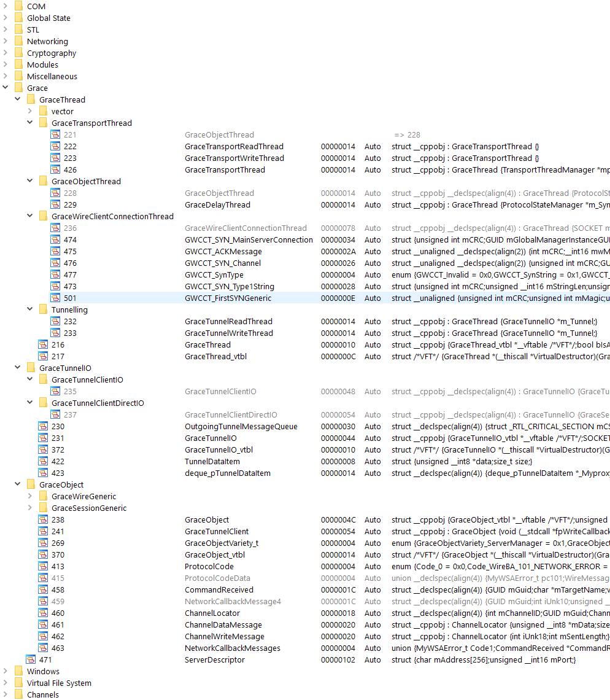Image resolution: width=610 pixels, height=700 pixels.
Task: Click the enum icon beside 269
Action: click(43, 543)
